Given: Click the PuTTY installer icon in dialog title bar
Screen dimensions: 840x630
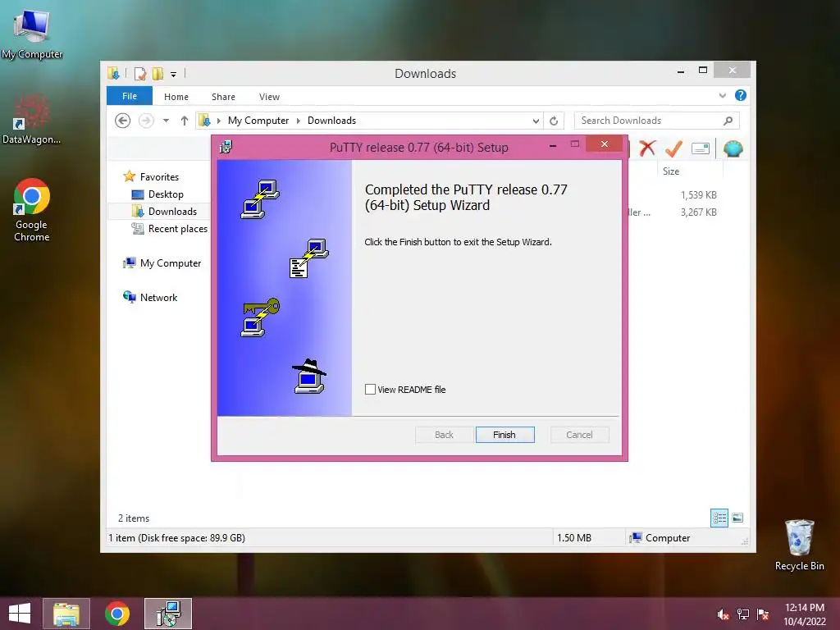Looking at the screenshot, I should point(226,147).
